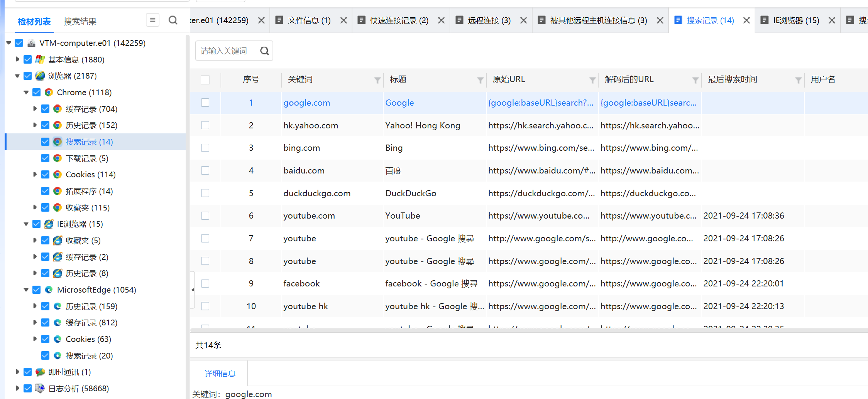
Task: Switch to the IE浏览器 (15) tab
Action: coord(796,20)
